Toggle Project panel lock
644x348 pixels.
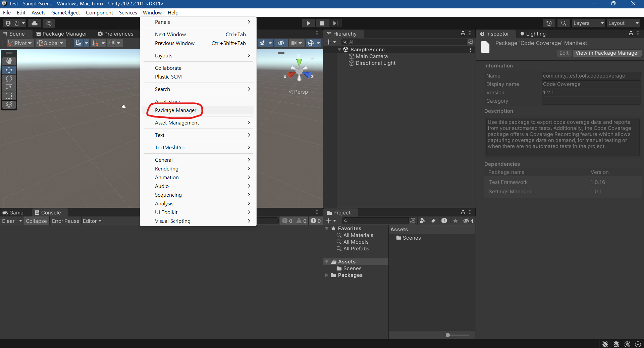463,212
